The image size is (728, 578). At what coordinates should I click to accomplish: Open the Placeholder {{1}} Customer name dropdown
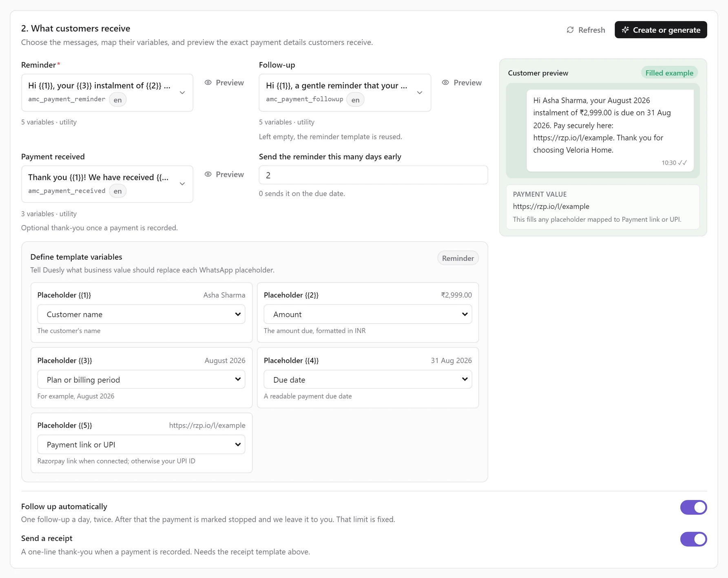(x=141, y=314)
